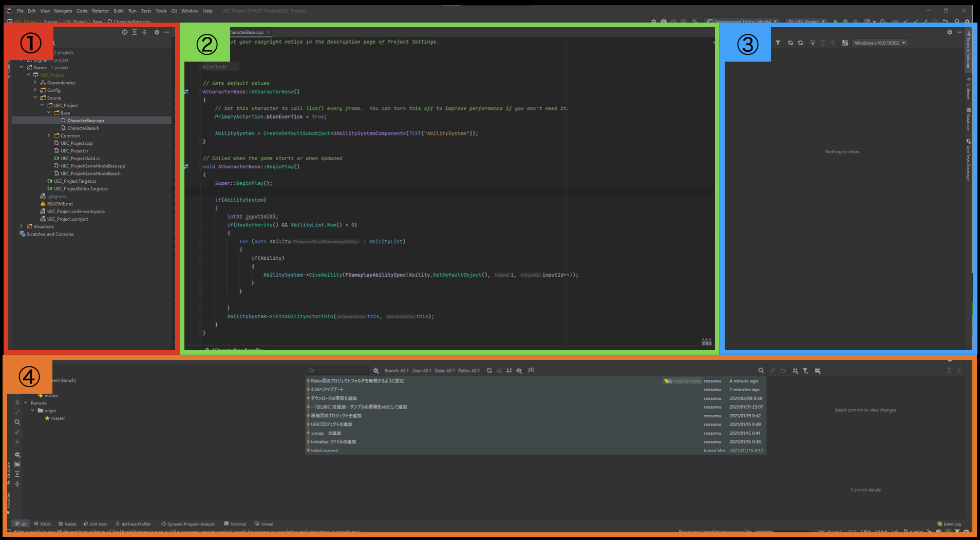Close the CharacterBase.cpp editor tab
The image size is (980, 540).
click(268, 32)
